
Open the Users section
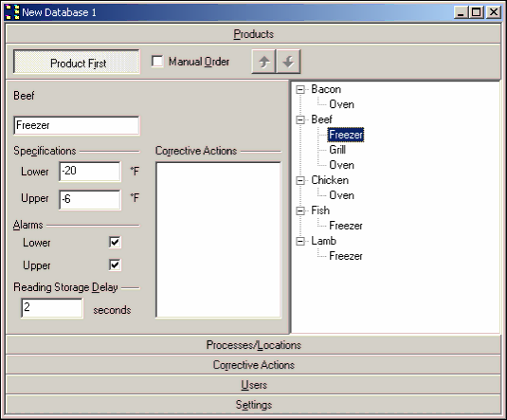pyautogui.click(x=253, y=385)
